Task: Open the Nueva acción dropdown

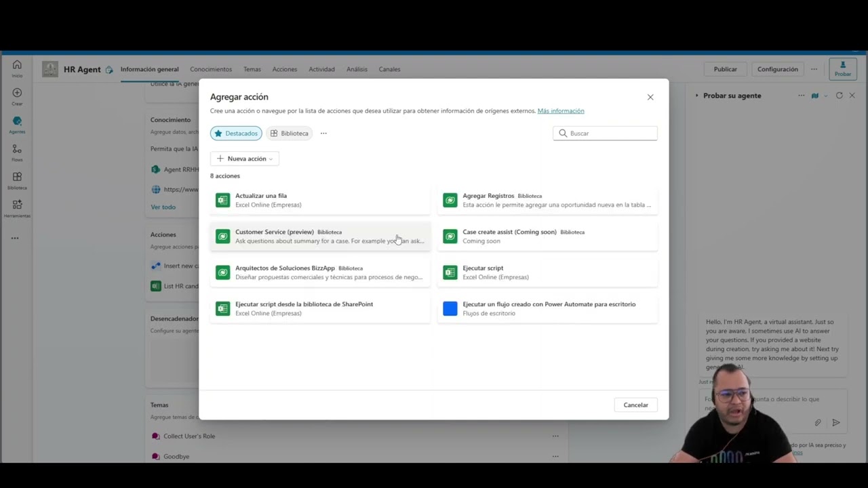Action: [244, 159]
